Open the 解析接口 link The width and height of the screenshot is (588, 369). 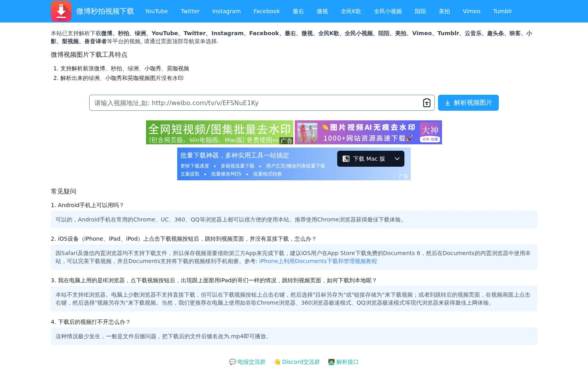tap(347, 362)
